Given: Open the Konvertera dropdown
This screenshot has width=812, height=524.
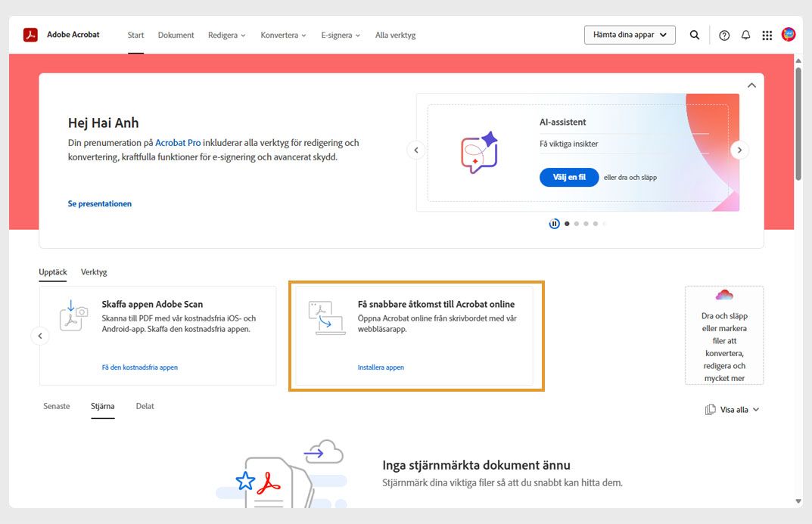Looking at the screenshot, I should [282, 35].
